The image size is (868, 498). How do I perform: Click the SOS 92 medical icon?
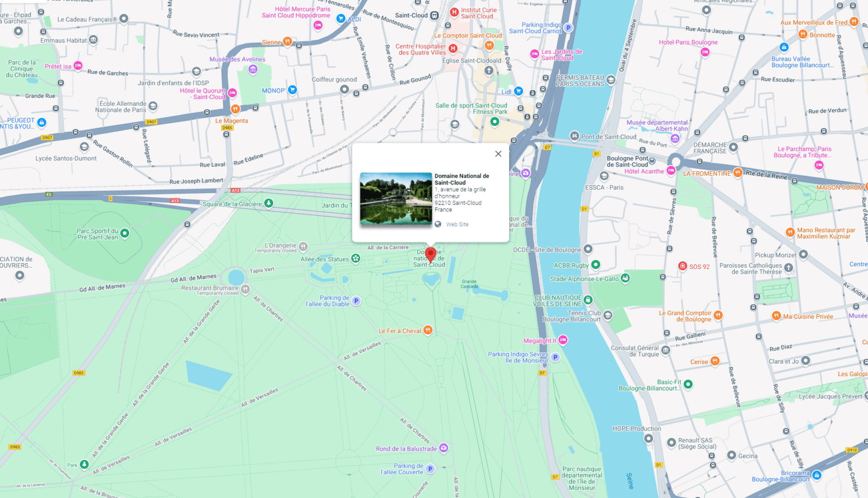coord(682,266)
